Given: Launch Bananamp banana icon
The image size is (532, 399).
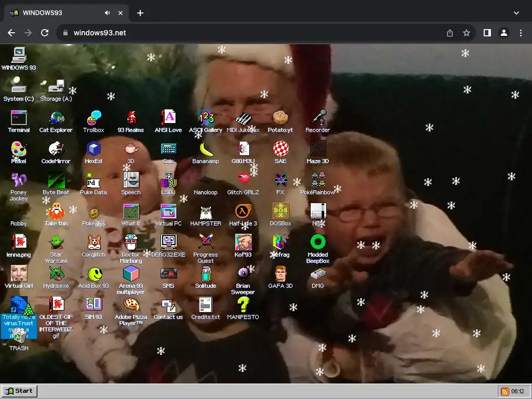Looking at the screenshot, I should 206,153.
